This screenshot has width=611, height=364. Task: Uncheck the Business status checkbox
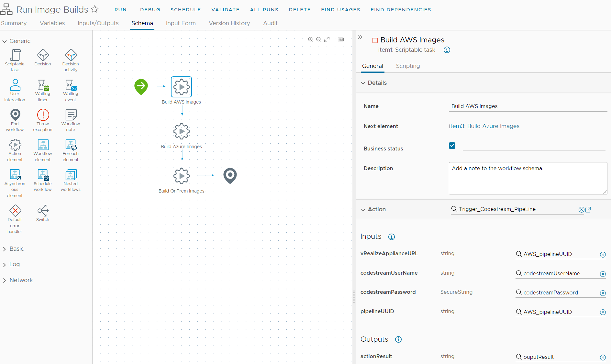pos(452,146)
